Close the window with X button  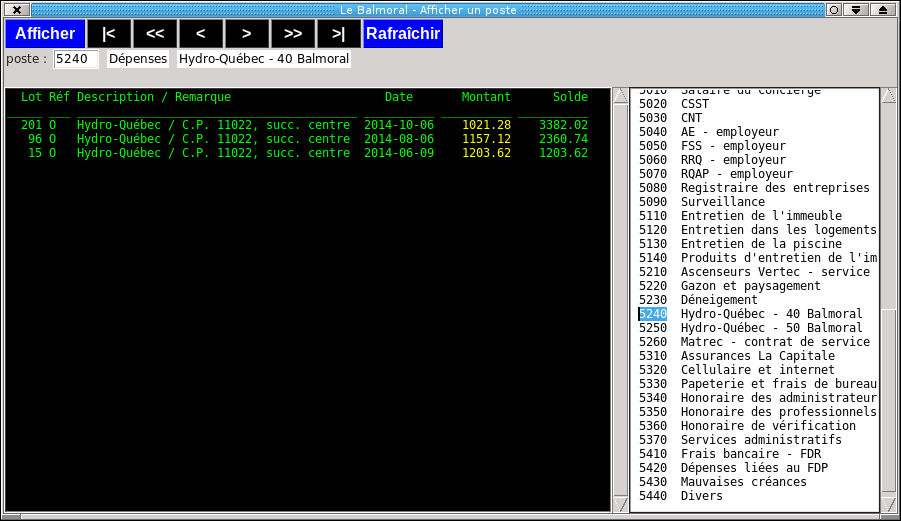[x=17, y=10]
